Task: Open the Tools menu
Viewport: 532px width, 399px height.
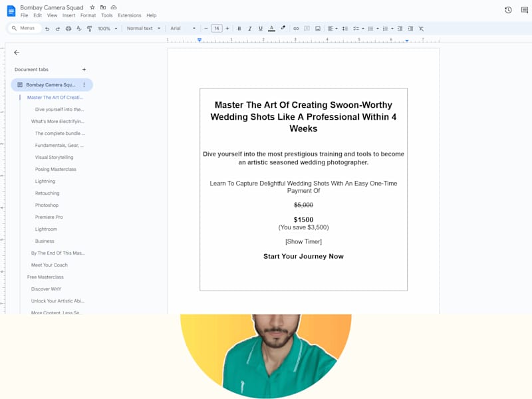Action: pos(107,15)
